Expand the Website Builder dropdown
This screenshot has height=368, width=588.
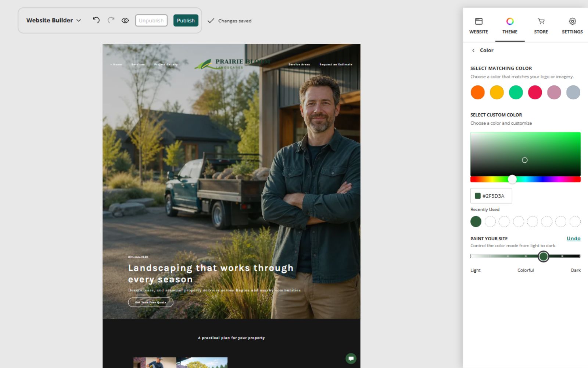54,20
